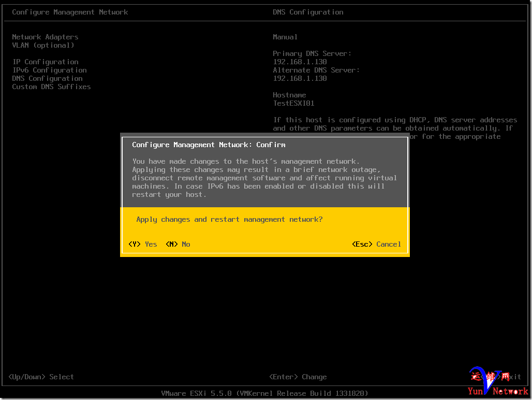Viewport: 532px width, 400px height.
Task: Click the Configure Management Network heading
Action: (x=70, y=12)
